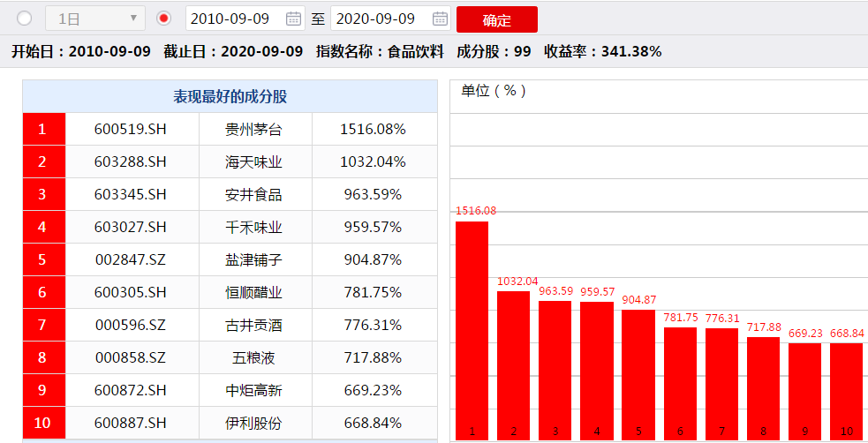Screen dimensions: 868x443
Task: Click chart bar 4 labeled 959.57
Action: 597,372
